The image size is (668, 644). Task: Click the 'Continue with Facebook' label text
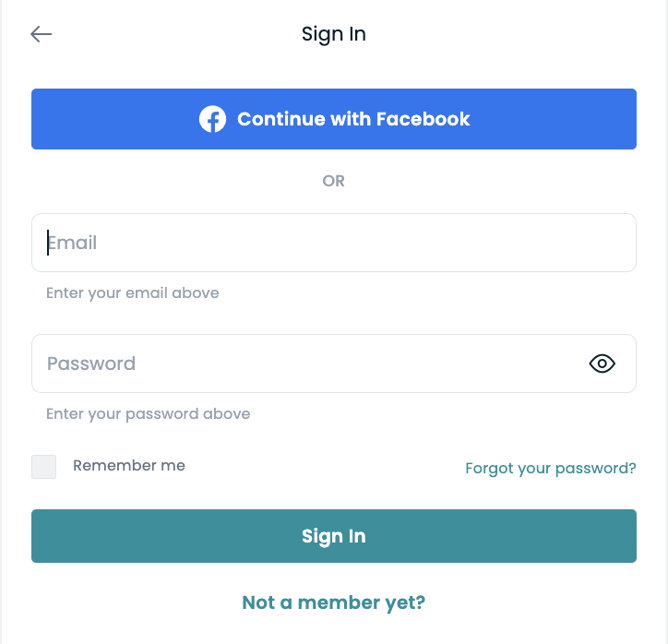[x=353, y=119]
